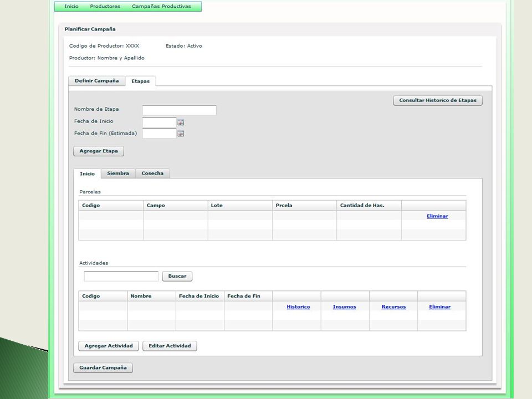Image resolution: width=532 pixels, height=399 pixels.
Task: Open Campañas Productivas menu
Action: point(161,7)
